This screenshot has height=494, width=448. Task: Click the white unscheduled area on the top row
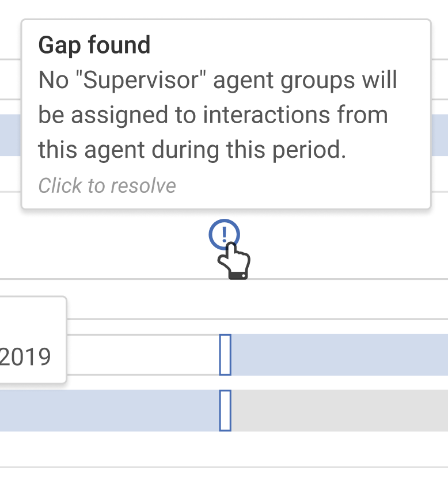144,353
